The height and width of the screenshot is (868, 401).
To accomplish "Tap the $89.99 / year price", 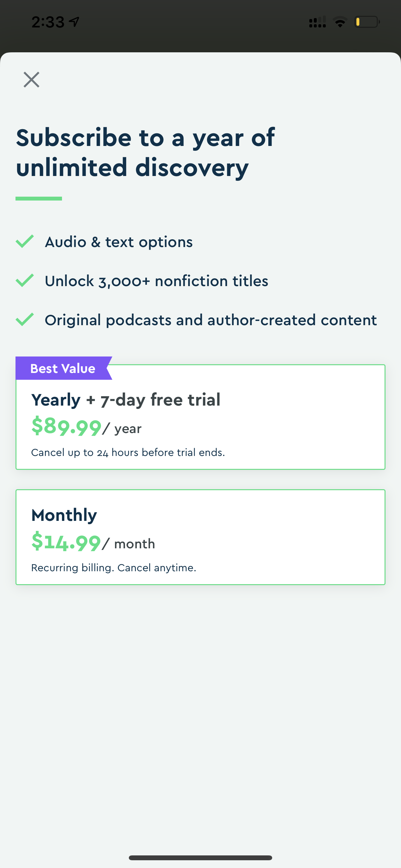I will [86, 427].
